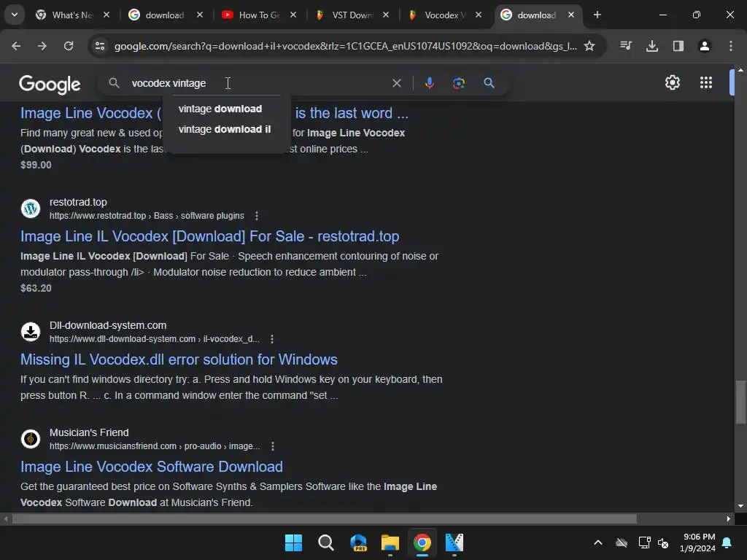Open Windows taskbar search
This screenshot has width=747, height=560.
pyautogui.click(x=326, y=542)
